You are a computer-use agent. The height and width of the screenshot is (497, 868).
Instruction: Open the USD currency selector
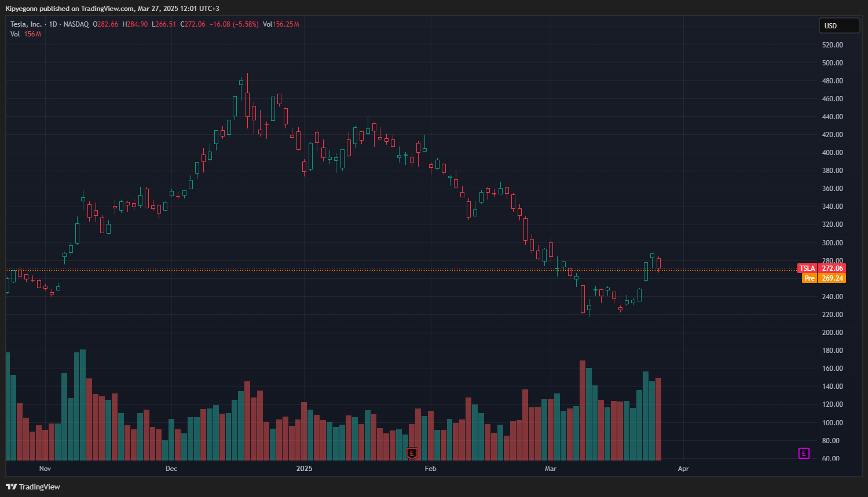pos(839,25)
